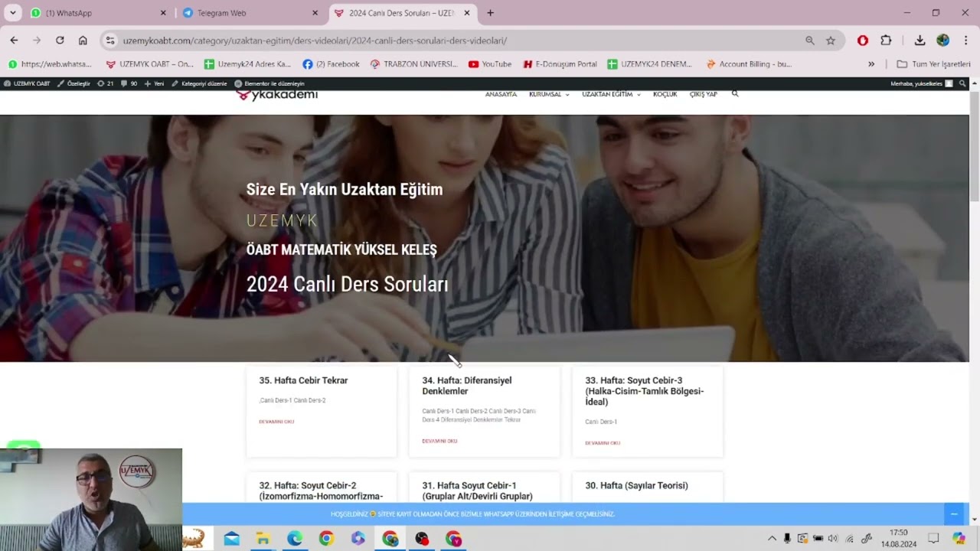Open the Chrome three-dot menu
This screenshot has width=980, height=551.
[x=966, y=41]
